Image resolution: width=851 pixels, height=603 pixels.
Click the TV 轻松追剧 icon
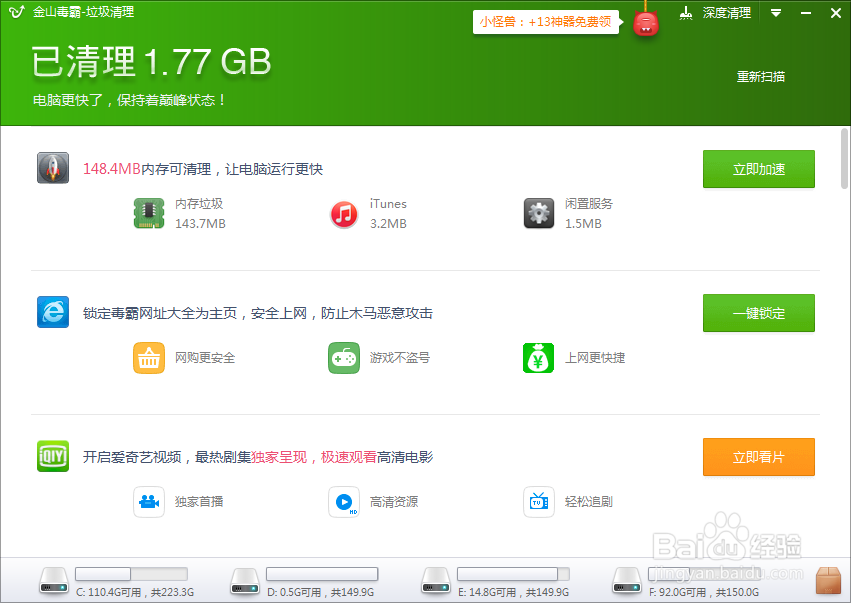538,502
